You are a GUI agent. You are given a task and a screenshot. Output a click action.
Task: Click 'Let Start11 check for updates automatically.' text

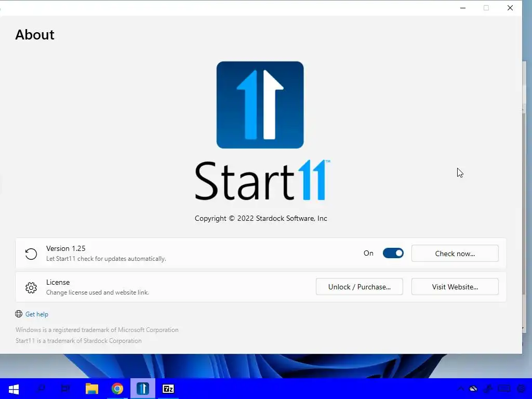click(106, 259)
